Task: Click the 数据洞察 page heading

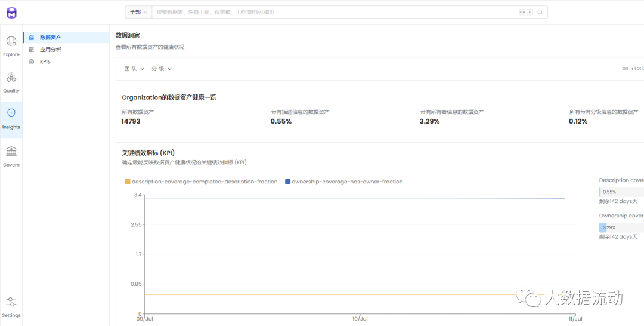Action: (128, 36)
